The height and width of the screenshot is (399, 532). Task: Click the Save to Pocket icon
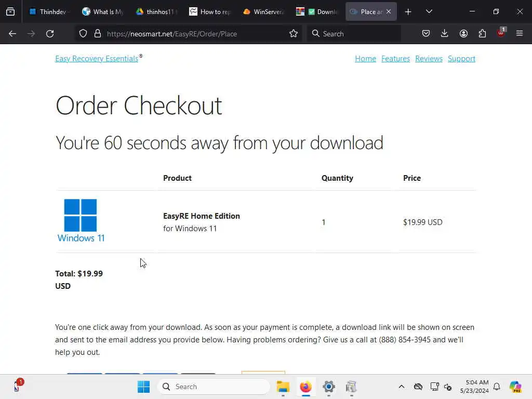(x=426, y=34)
